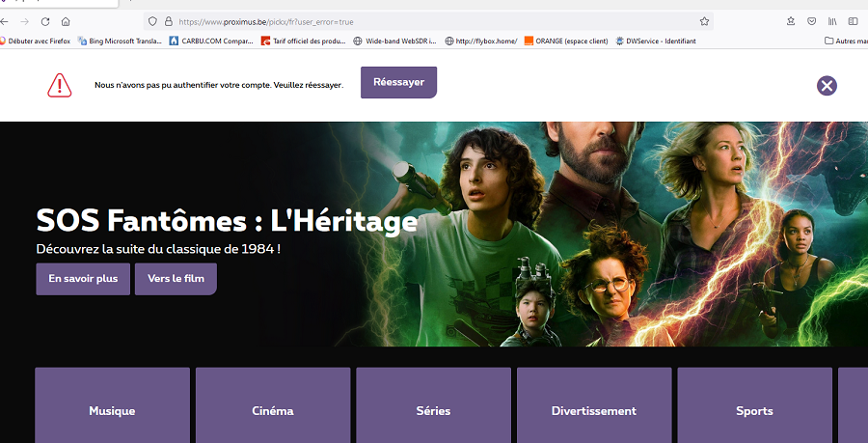Click Vers le film button

176,279
